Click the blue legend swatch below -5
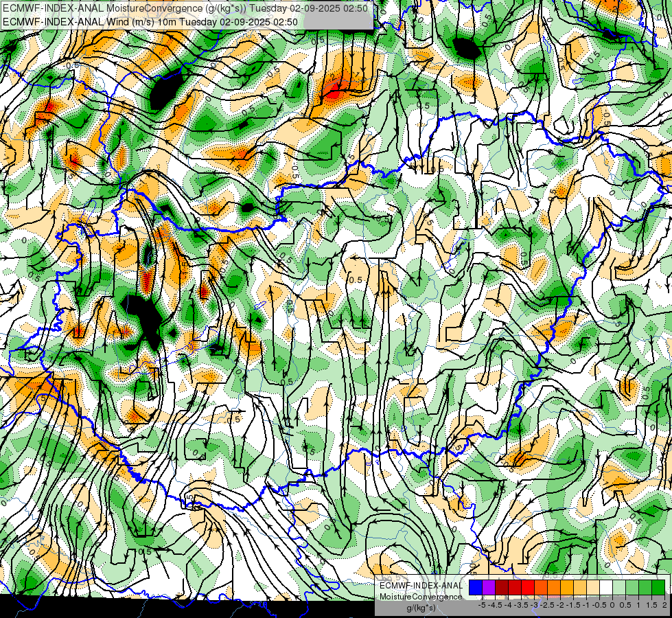 476,588
